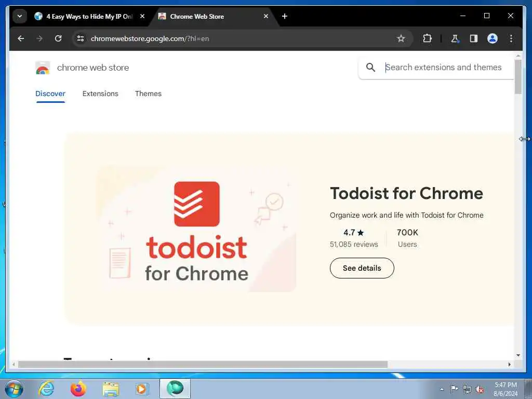Screen dimensions: 532x399
Task: Click the chrome web store logo
Action: pos(43,68)
